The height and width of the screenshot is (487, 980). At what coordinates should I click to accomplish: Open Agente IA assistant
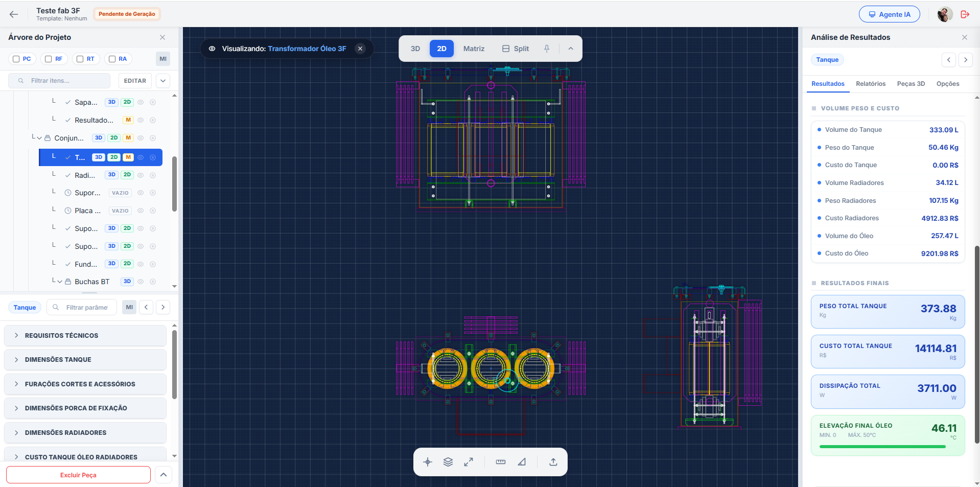point(890,14)
